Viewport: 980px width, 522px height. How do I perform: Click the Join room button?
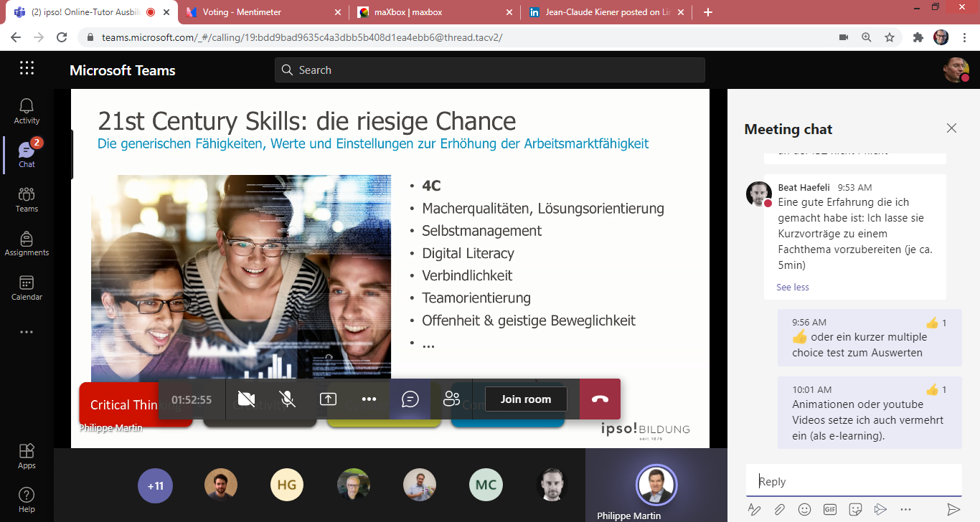click(526, 399)
